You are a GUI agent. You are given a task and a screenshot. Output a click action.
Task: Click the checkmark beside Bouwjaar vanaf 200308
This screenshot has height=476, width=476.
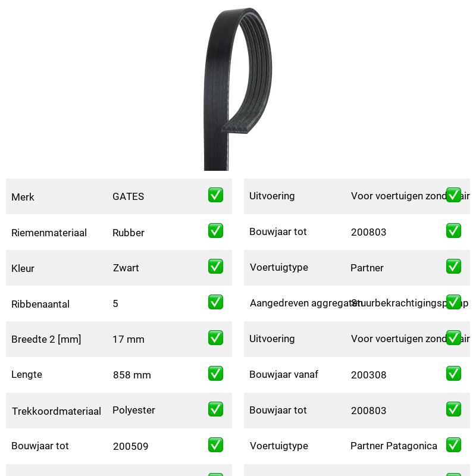coord(453,374)
